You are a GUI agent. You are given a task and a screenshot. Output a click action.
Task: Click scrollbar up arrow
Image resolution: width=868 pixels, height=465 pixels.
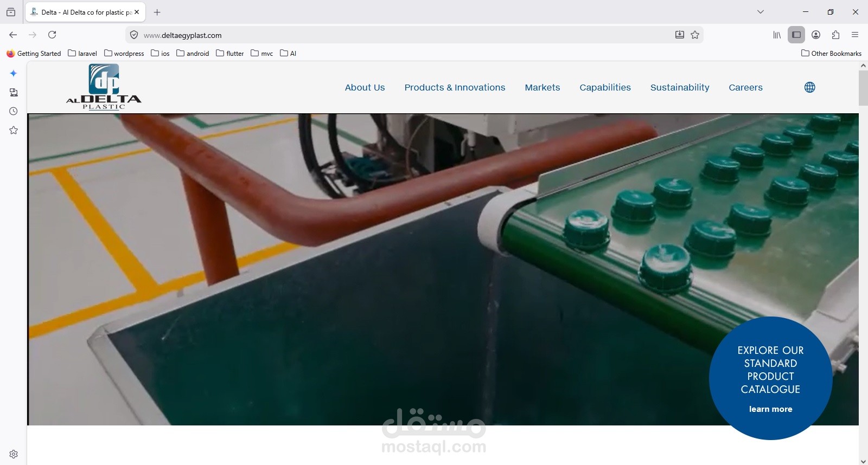pos(863,66)
